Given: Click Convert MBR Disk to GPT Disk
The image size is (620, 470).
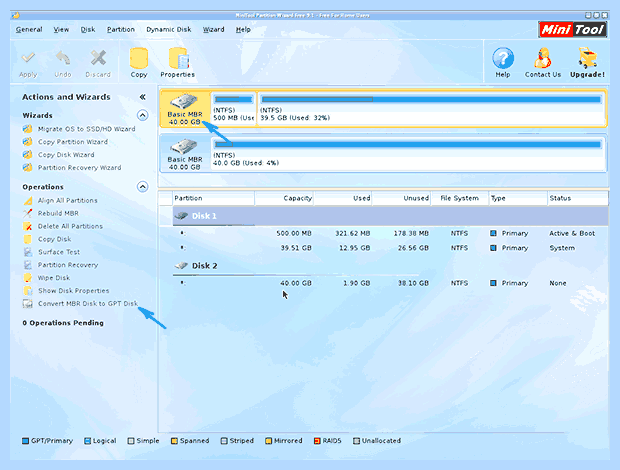Looking at the screenshot, I should click(88, 304).
